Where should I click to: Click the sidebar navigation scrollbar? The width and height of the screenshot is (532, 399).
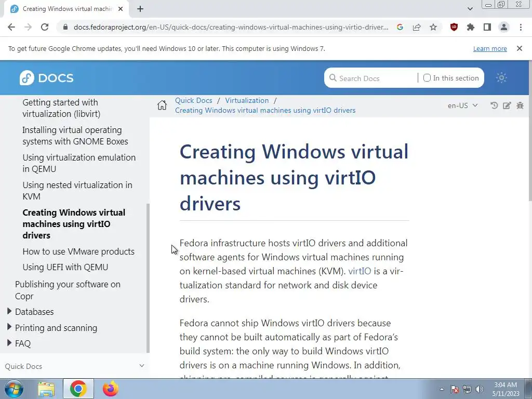pyautogui.click(x=148, y=277)
